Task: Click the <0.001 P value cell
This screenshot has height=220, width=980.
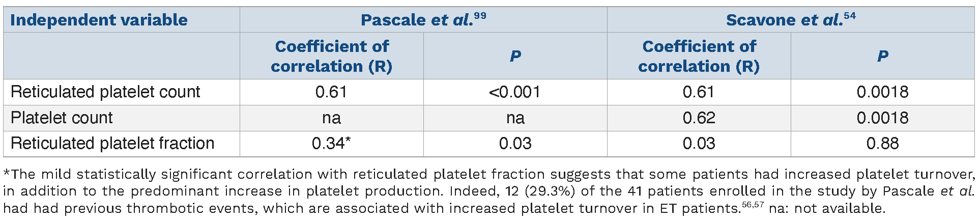Action: (515, 92)
